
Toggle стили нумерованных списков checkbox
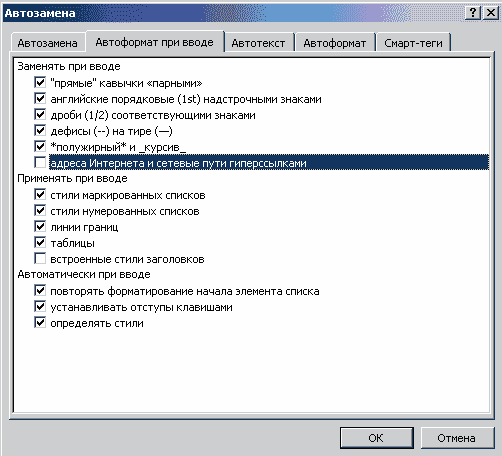(40, 210)
